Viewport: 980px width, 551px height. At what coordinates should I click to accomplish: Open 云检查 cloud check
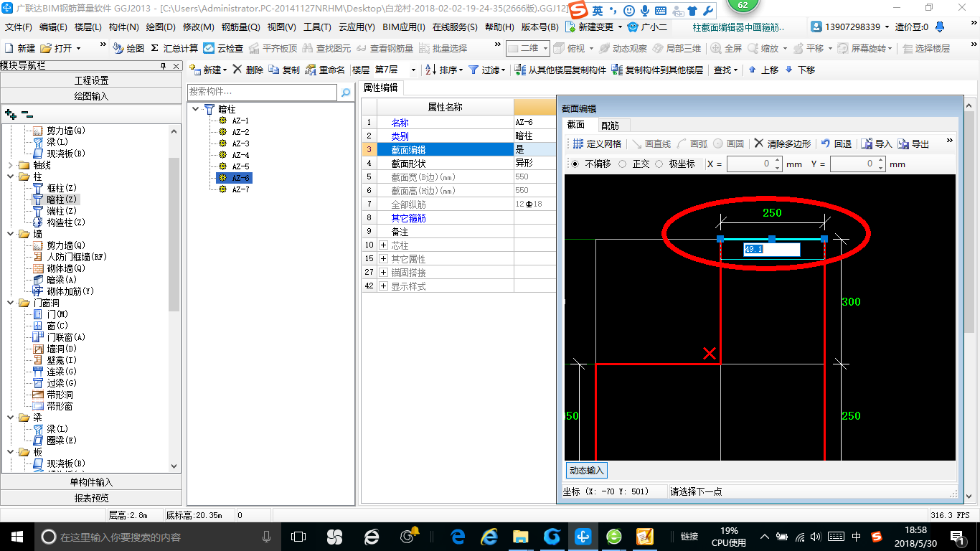point(223,48)
